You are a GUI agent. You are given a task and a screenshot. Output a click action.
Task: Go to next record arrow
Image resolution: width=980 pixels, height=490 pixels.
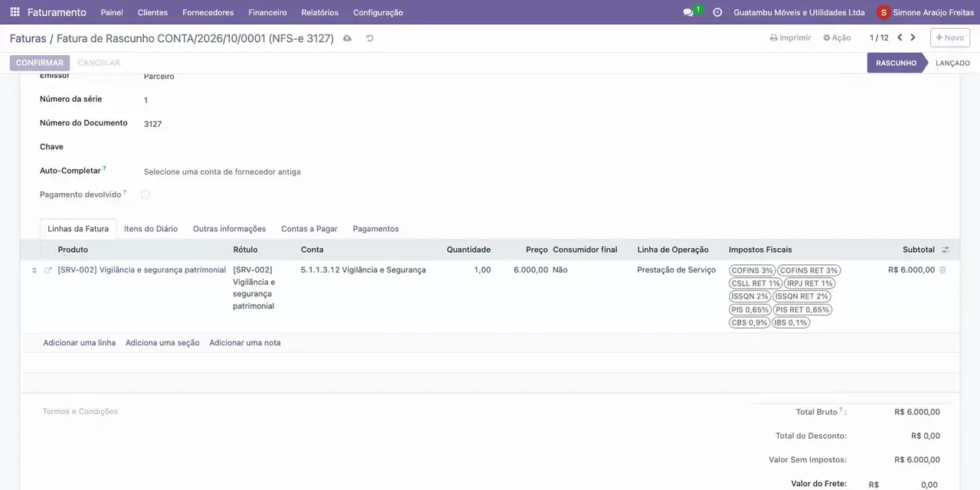[x=913, y=38]
